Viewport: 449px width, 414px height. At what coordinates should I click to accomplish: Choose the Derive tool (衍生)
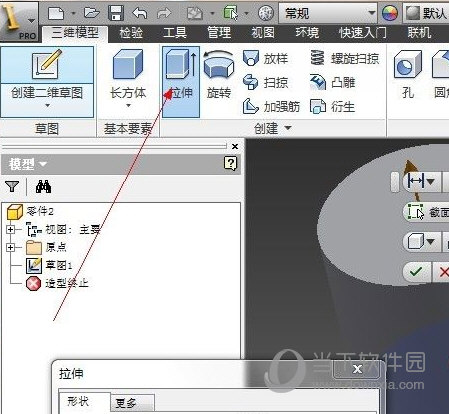point(333,107)
